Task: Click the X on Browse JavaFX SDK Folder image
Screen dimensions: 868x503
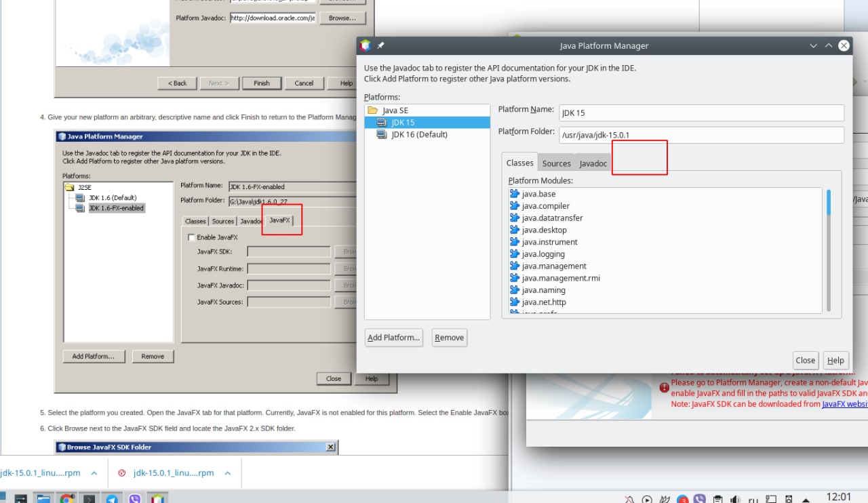Action: [x=330, y=447]
